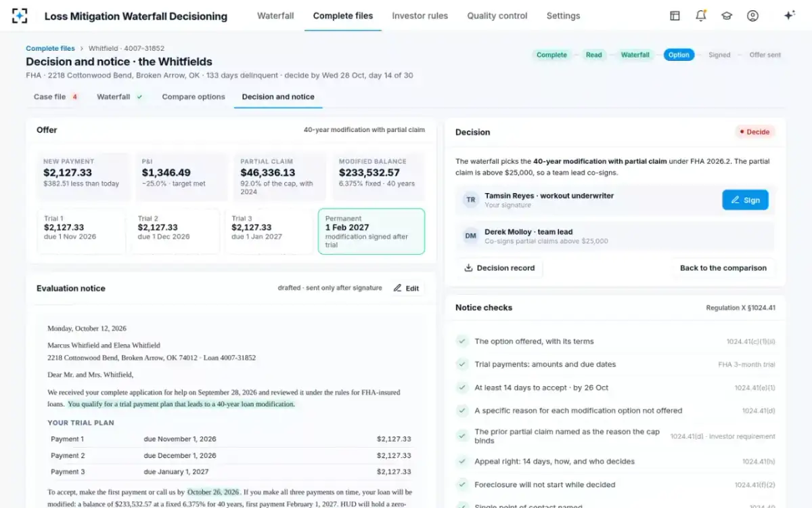Click the Waterfall step pill in tracker
812x508 pixels.
(635, 55)
